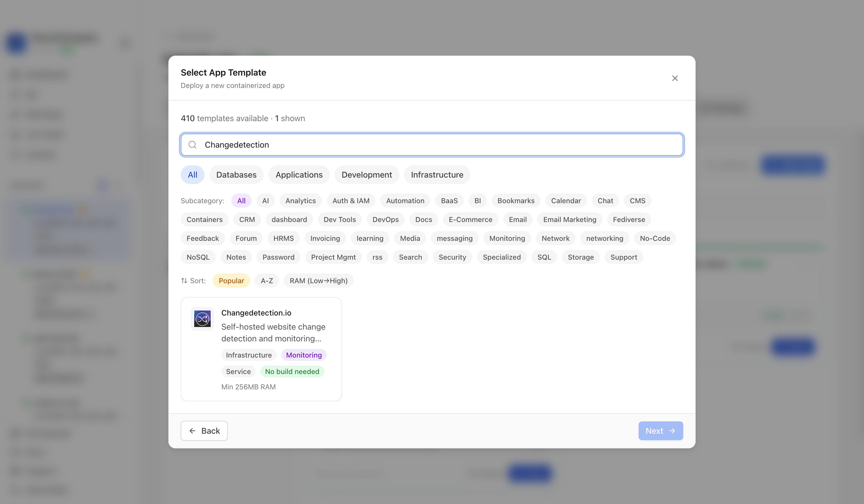This screenshot has width=864, height=504.
Task: Click the Monitoring tag on the card
Action: coord(304,355)
